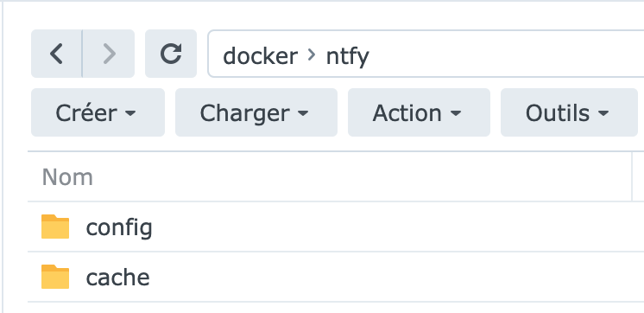Open the Charger menu
Image resolution: width=644 pixels, height=313 pixels.
256,112
